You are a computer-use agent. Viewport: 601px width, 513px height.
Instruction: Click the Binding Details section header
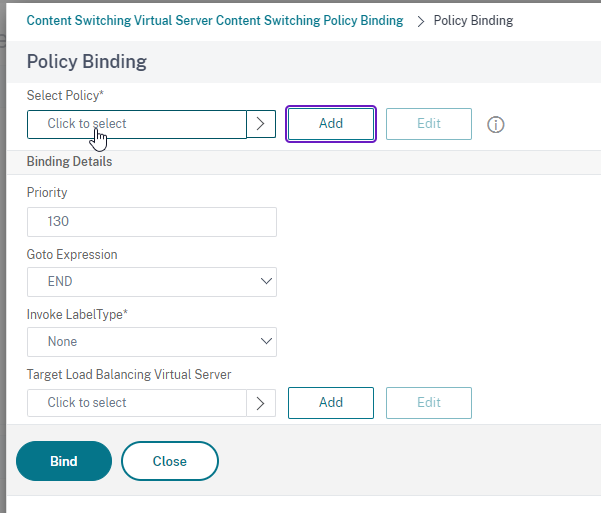click(69, 161)
